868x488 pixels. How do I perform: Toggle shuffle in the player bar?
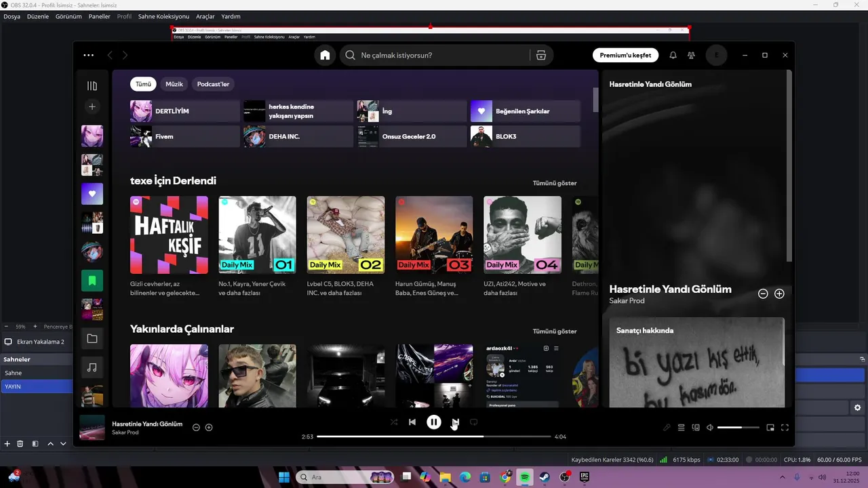pyautogui.click(x=394, y=422)
